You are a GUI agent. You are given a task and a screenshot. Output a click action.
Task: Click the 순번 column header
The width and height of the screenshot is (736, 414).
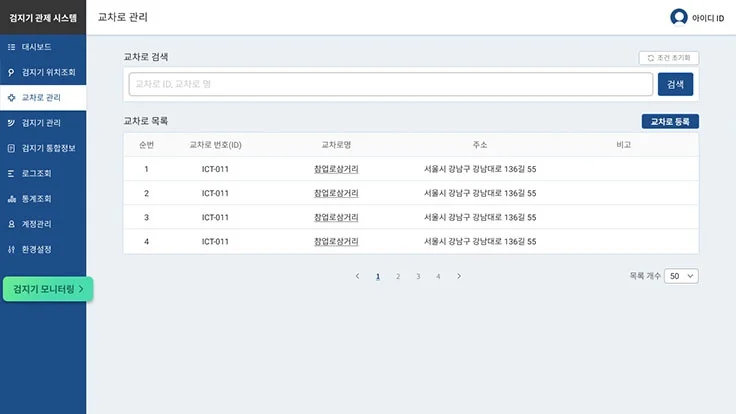coord(146,145)
